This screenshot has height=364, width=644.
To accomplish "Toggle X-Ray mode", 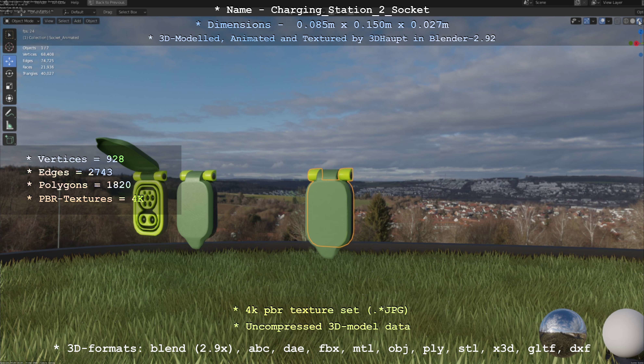I will pyautogui.click(x=618, y=21).
